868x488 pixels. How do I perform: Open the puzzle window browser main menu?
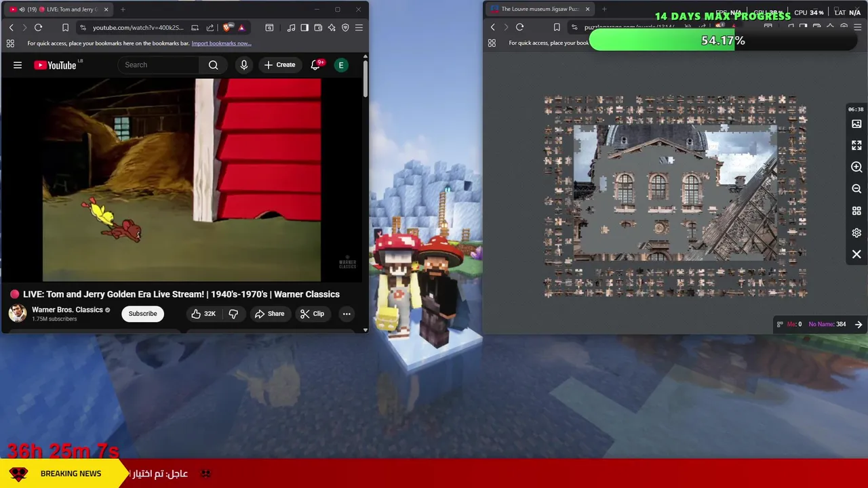tap(857, 27)
